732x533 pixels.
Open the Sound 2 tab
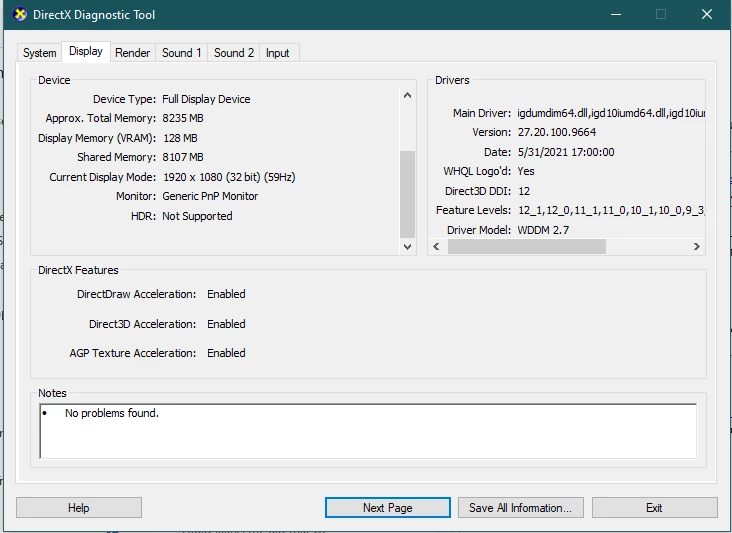pos(234,53)
